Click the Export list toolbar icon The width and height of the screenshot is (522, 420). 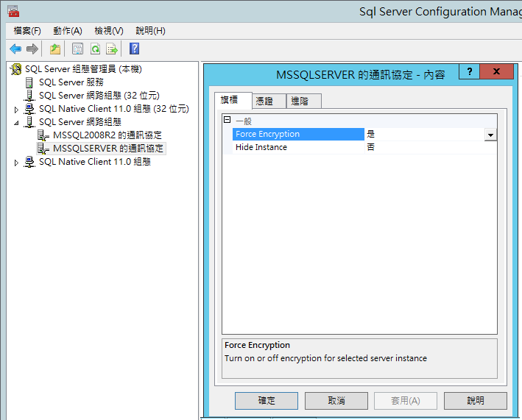(x=112, y=49)
